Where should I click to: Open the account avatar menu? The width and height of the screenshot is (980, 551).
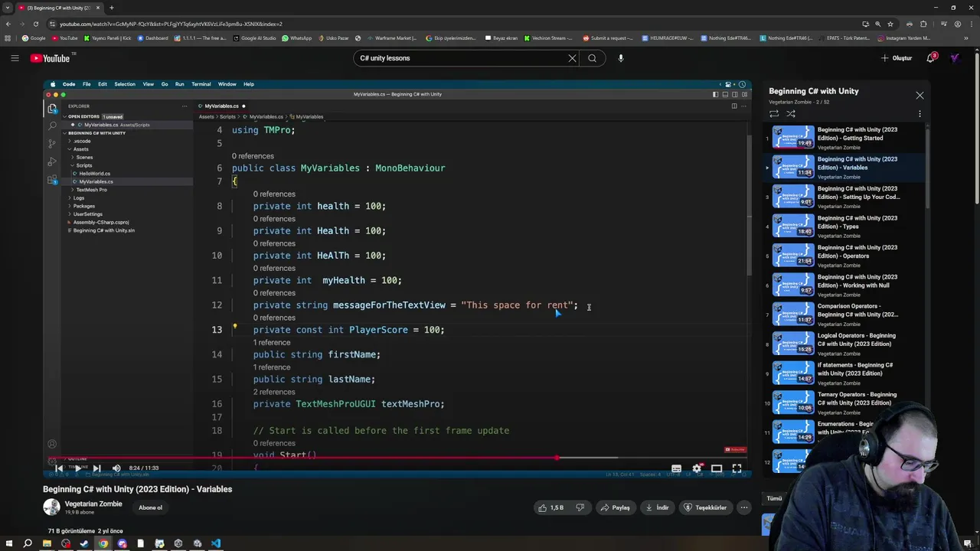(955, 58)
